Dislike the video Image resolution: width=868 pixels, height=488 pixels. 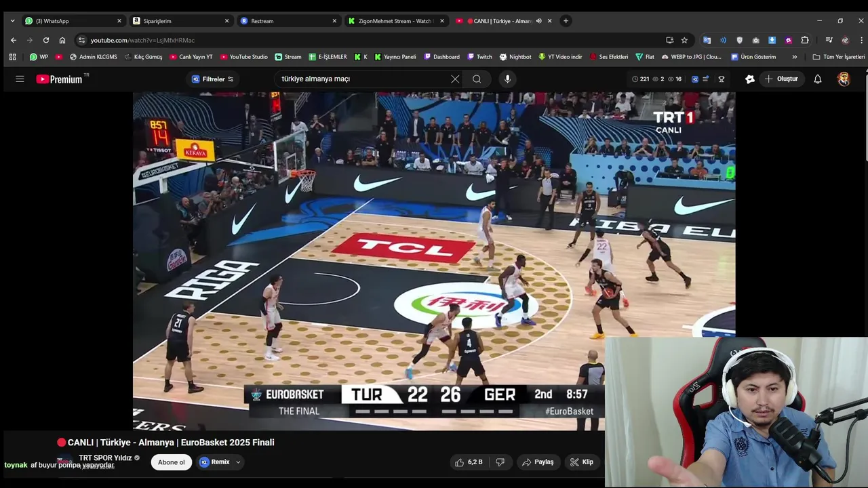click(500, 462)
